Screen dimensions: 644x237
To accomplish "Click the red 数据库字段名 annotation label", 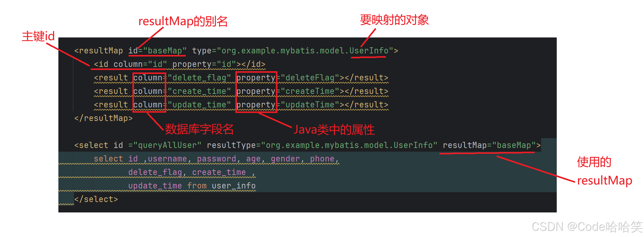I will (199, 129).
